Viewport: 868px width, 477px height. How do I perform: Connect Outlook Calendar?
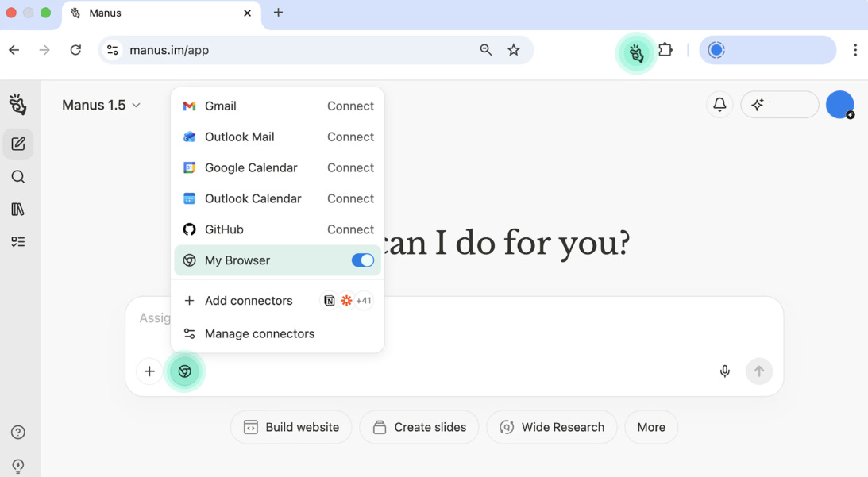350,198
